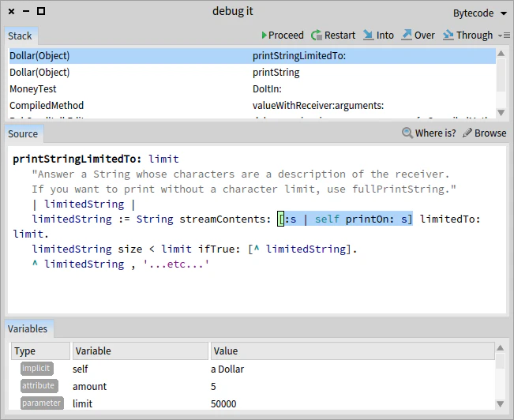This screenshot has width=514, height=420.
Task: Click the Through step icon
Action: (x=448, y=35)
